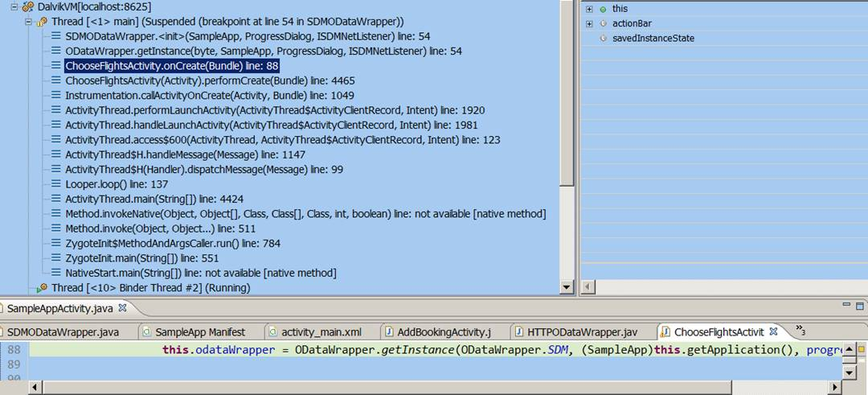
Task: Select frame ChooseFlightsActivity.onCreate(Bundle) line: 88
Action: coord(172,66)
